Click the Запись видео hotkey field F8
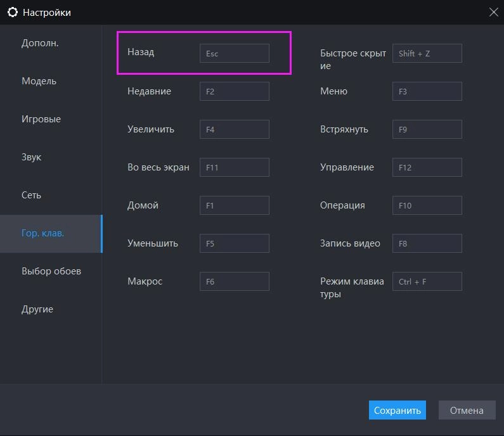504x436 pixels. pos(427,243)
